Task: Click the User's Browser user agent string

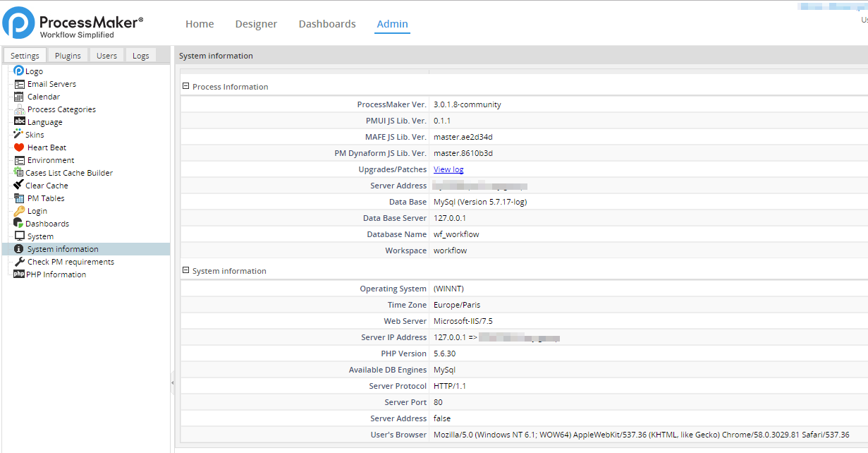Action: point(642,435)
